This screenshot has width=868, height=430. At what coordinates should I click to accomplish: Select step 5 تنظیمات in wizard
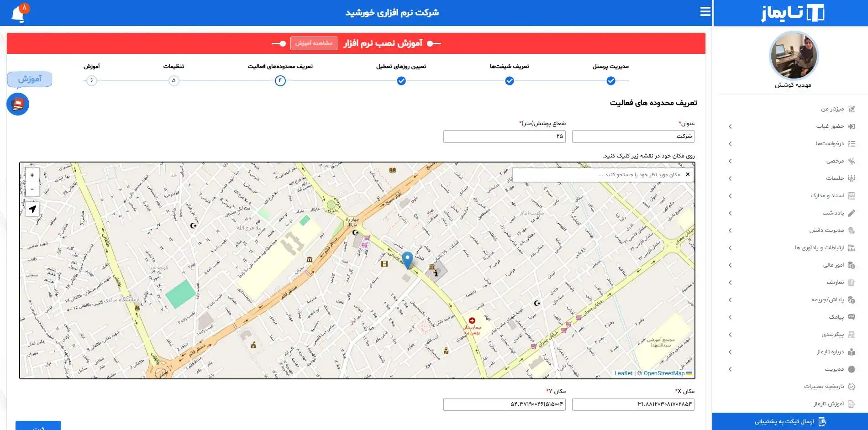[174, 81]
